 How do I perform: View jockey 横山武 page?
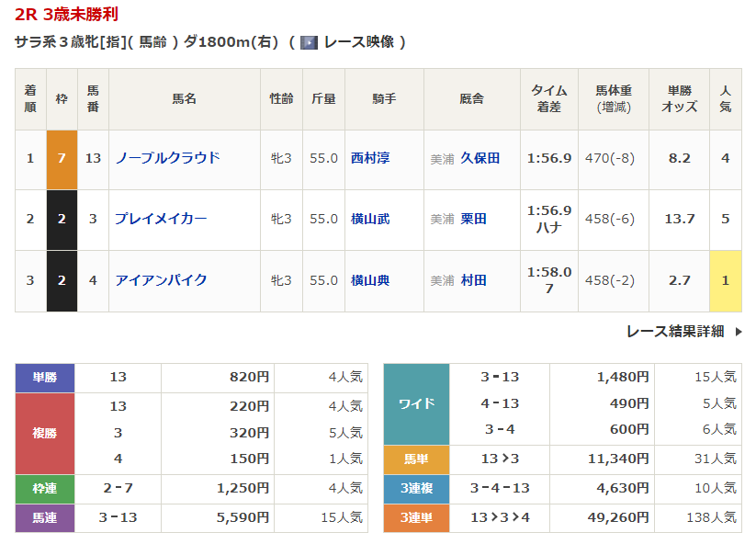370,219
